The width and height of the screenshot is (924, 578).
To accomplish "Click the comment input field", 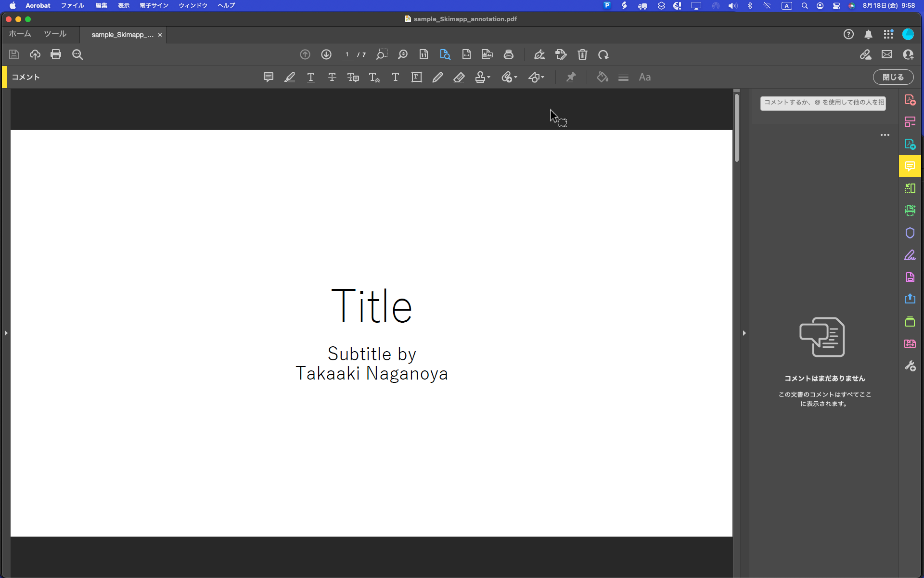I will click(x=823, y=103).
